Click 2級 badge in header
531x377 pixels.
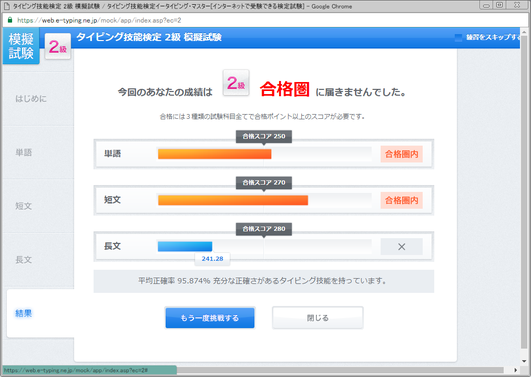click(58, 46)
